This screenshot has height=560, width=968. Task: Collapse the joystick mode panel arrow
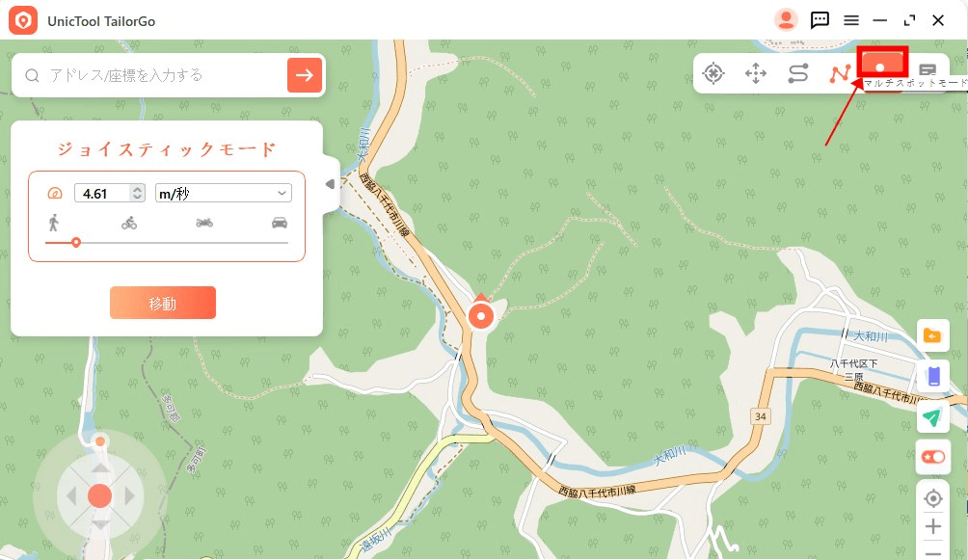point(331,184)
